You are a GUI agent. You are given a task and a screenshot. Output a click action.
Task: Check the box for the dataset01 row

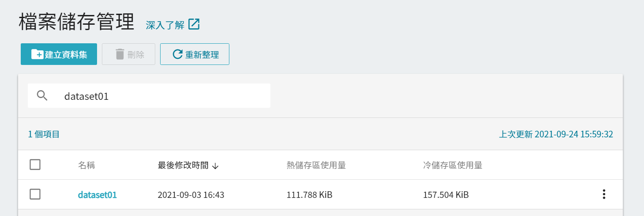coord(35,194)
